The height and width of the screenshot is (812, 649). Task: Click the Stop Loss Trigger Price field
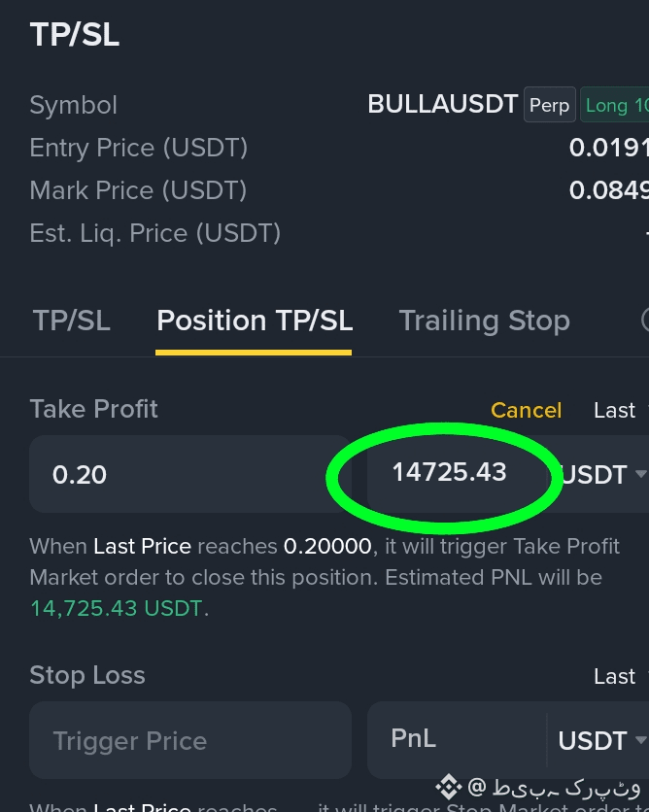point(190,740)
